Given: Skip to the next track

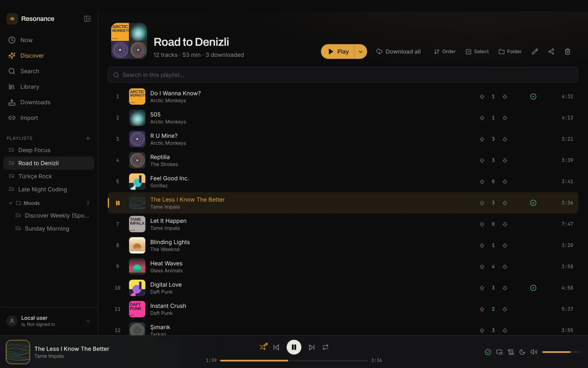Looking at the screenshot, I should pyautogui.click(x=312, y=347).
